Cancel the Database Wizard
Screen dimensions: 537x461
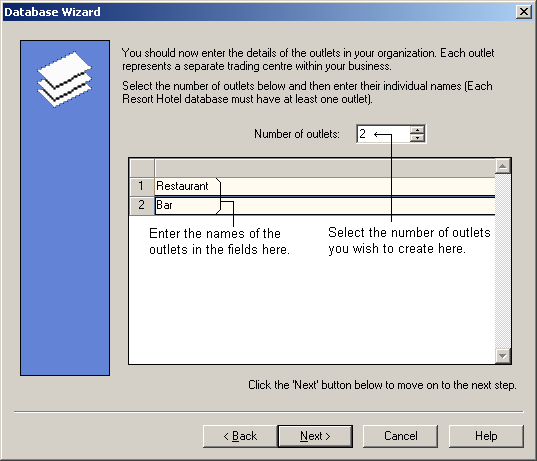400,436
